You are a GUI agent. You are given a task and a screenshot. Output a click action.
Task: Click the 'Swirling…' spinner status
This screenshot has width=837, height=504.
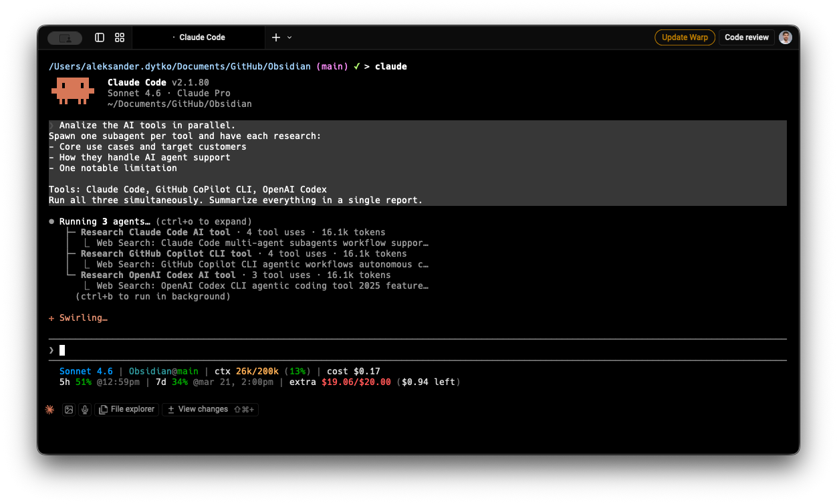[78, 318]
